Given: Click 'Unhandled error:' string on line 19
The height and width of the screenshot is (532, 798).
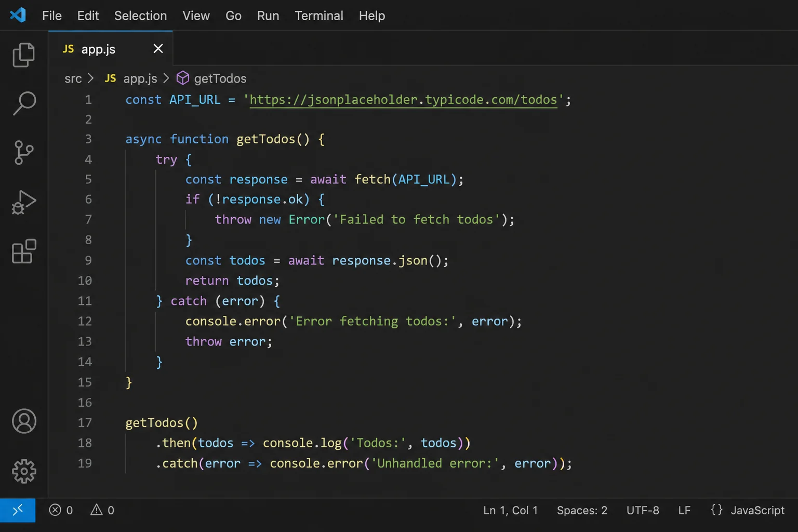Looking at the screenshot, I should click(x=435, y=463).
